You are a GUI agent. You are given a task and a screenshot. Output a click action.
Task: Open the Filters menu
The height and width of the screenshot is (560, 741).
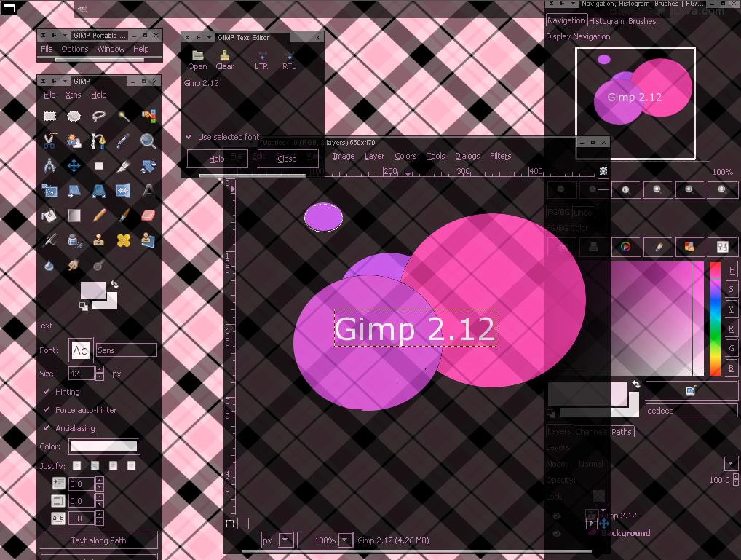[x=500, y=156]
